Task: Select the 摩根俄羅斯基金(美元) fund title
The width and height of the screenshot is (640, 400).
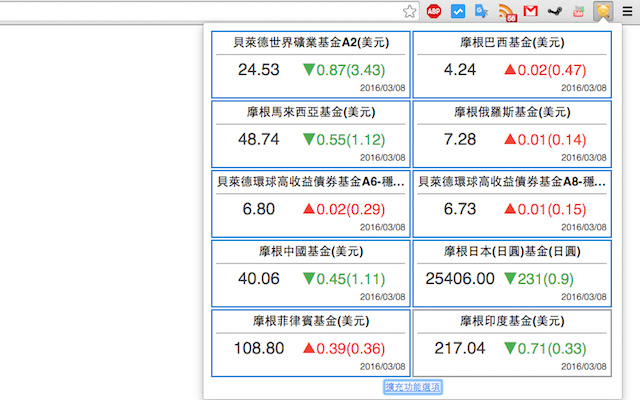Action: point(512,112)
